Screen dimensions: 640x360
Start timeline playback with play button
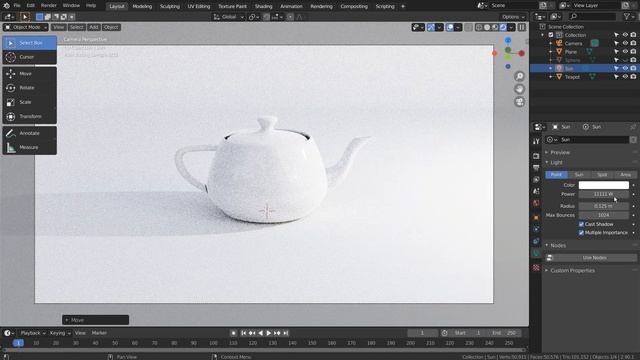click(269, 333)
